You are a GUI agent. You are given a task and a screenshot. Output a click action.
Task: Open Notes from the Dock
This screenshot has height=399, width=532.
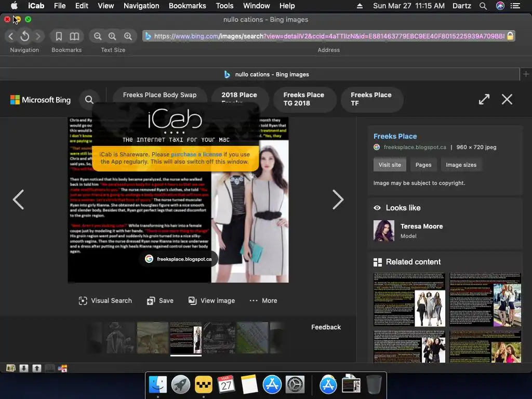(x=249, y=385)
